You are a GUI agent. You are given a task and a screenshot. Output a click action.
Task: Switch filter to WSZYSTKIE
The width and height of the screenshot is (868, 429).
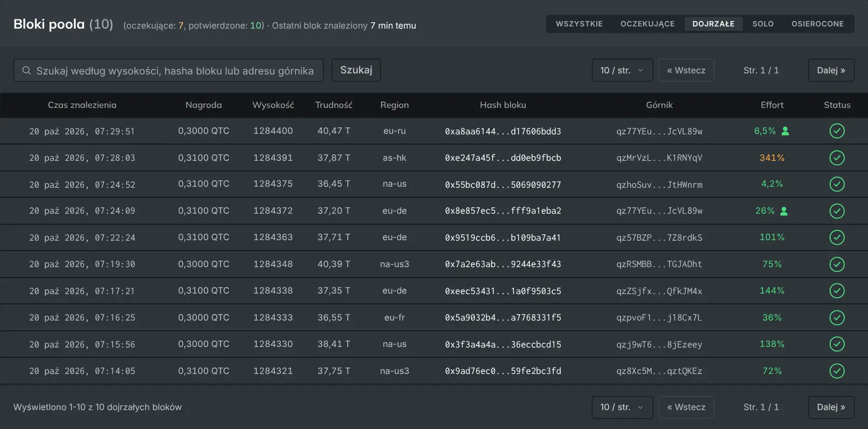[x=579, y=24]
